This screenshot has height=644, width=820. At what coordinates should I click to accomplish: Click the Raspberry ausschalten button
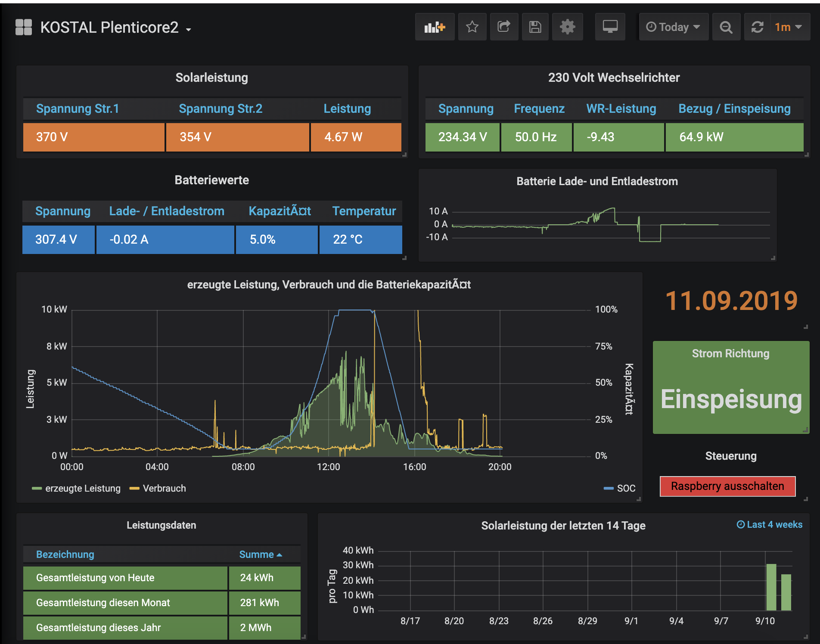tap(727, 486)
